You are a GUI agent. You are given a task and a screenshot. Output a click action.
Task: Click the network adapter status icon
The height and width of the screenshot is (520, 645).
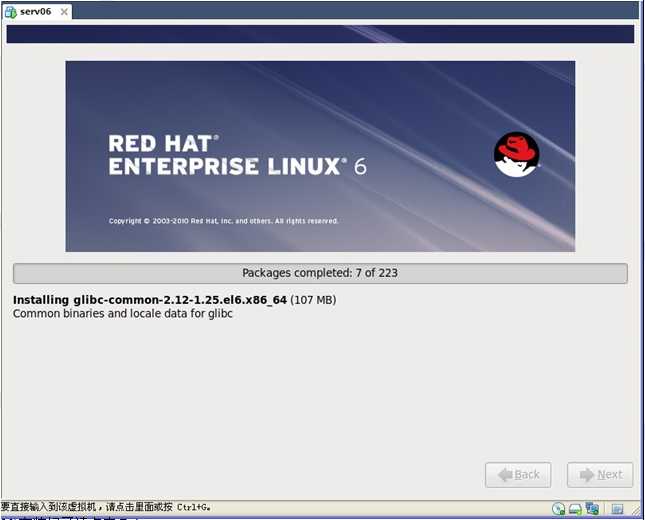point(592,509)
